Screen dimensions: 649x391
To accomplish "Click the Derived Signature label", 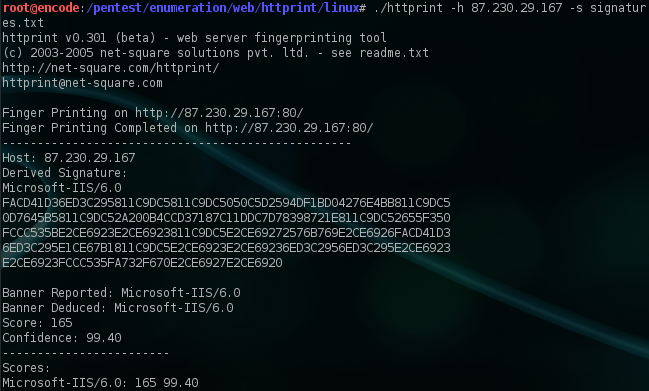I will coord(64,173).
